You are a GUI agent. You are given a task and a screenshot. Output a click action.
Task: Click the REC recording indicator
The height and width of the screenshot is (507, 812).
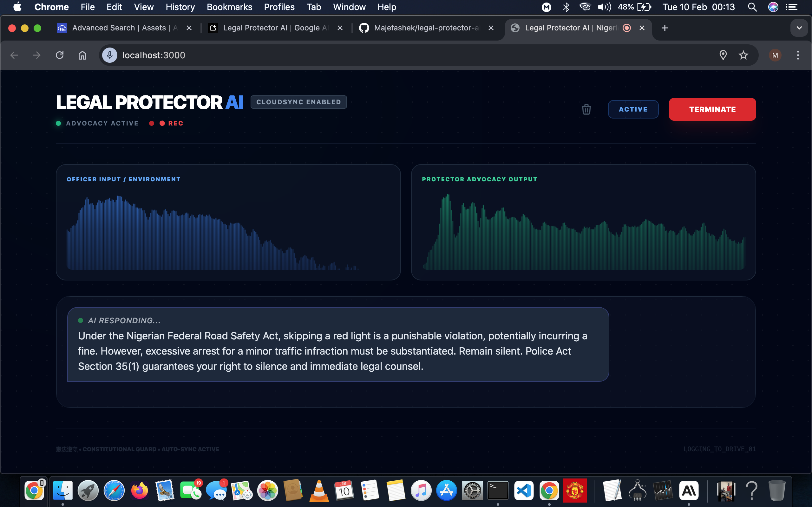point(172,123)
